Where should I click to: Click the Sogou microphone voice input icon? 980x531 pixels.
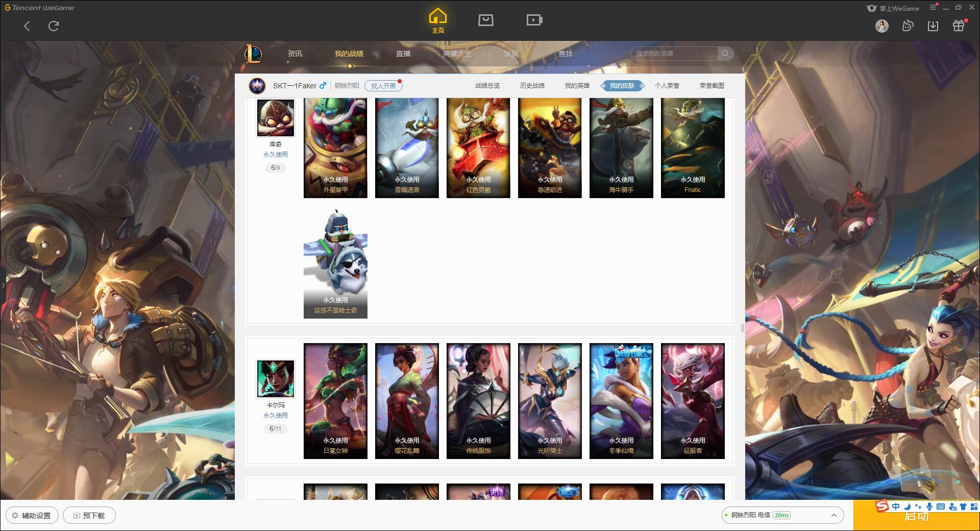tap(929, 506)
